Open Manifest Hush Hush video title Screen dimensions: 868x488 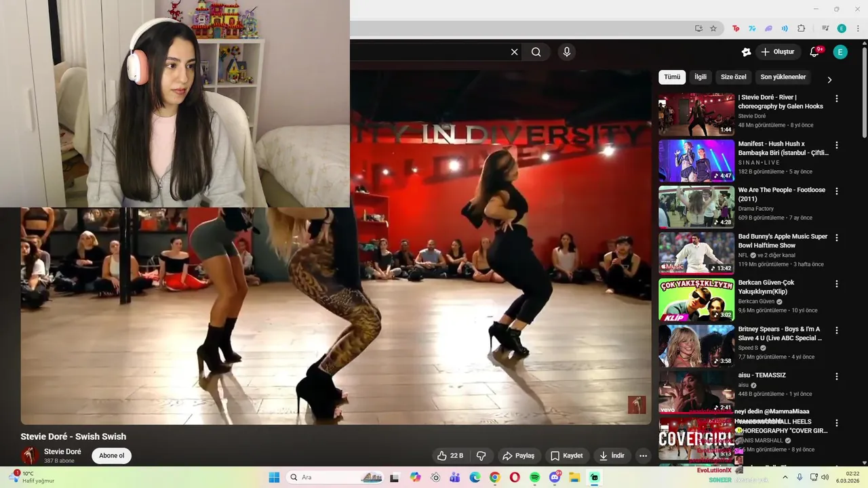(x=783, y=148)
